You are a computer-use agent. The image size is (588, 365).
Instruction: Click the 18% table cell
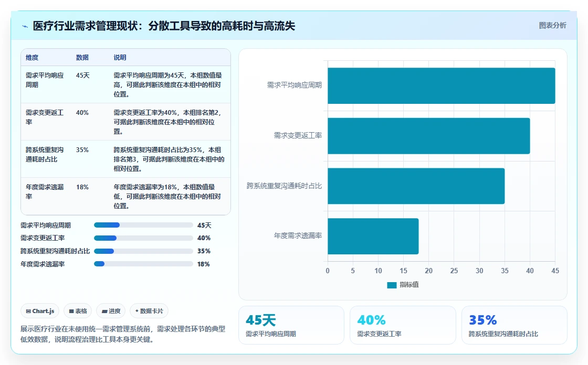(82, 187)
